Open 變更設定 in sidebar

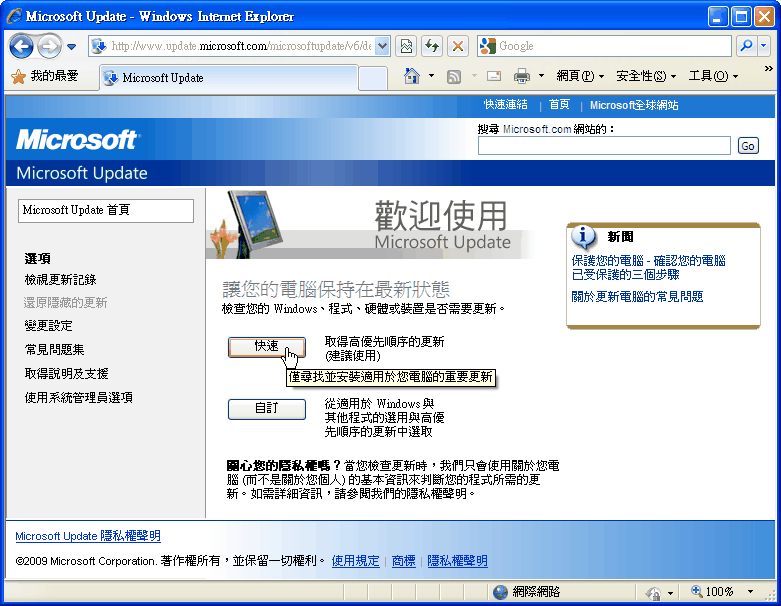[48, 326]
